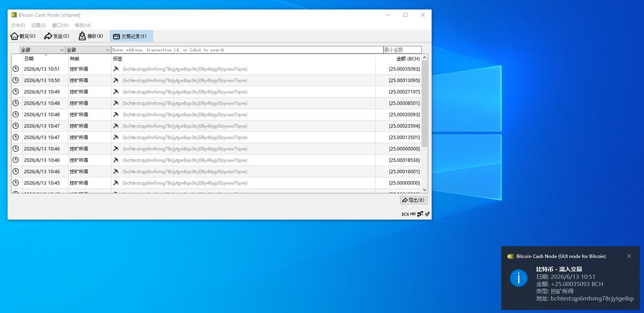Open the 帮助(H) menu

(x=83, y=25)
